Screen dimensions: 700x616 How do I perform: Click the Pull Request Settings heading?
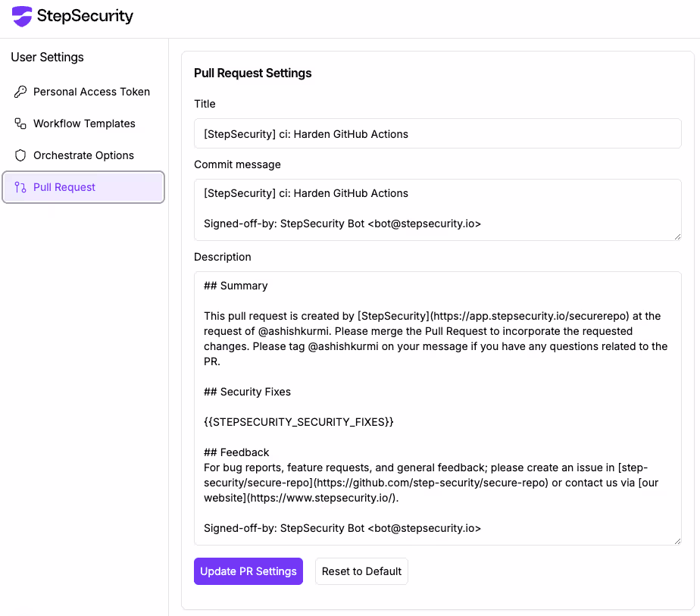253,73
